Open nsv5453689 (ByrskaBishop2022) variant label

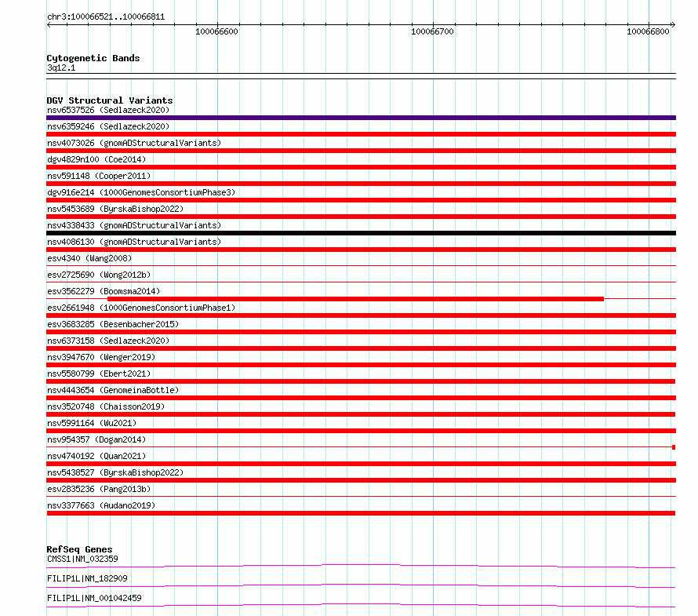pyautogui.click(x=115, y=209)
